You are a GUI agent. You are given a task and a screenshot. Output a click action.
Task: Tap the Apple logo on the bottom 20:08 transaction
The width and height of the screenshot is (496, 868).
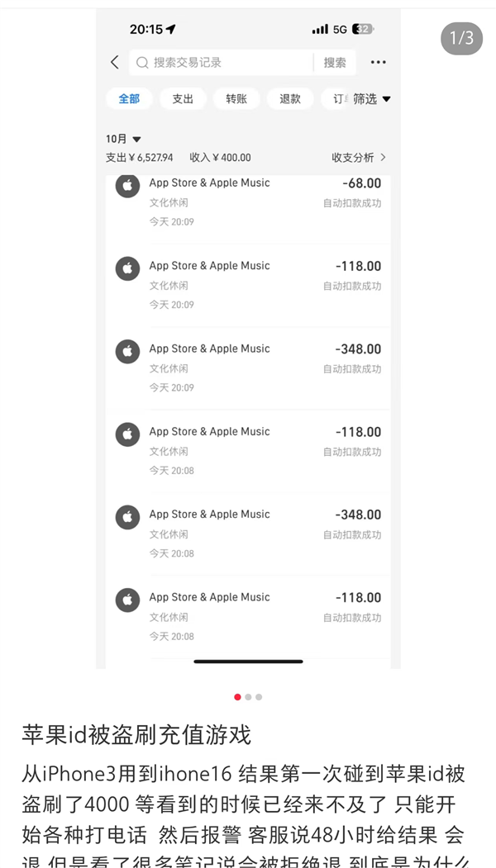(127, 600)
